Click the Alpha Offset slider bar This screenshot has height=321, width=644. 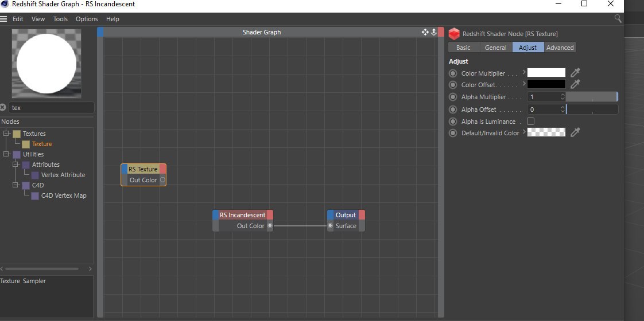coord(592,109)
